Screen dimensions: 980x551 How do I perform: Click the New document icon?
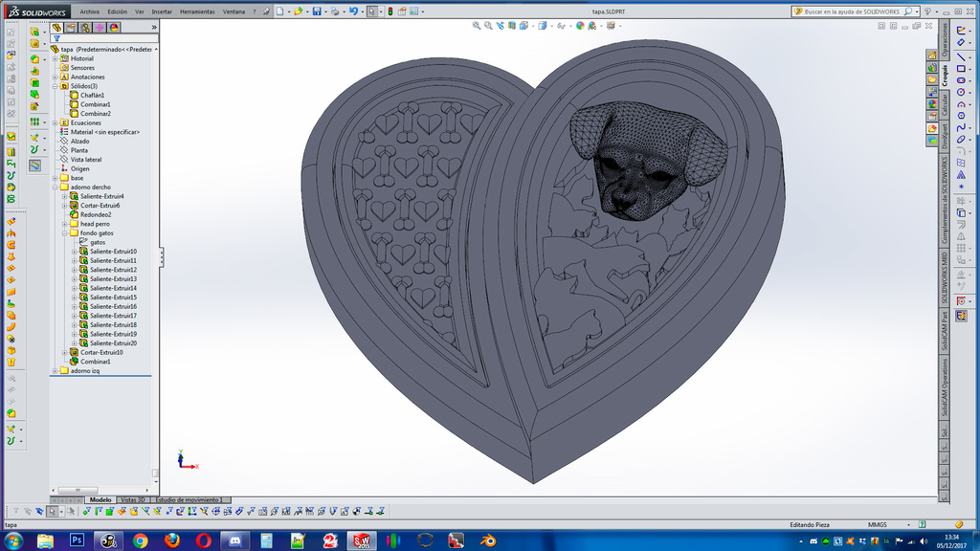281,11
